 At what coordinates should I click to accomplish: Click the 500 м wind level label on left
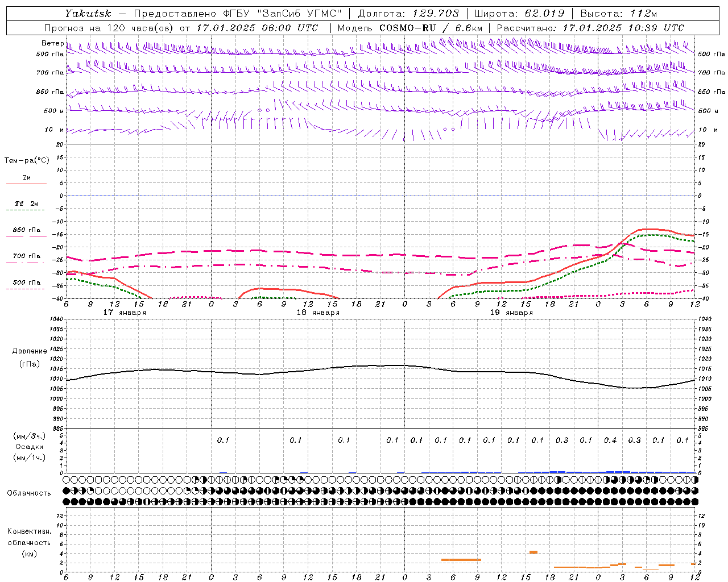point(55,111)
